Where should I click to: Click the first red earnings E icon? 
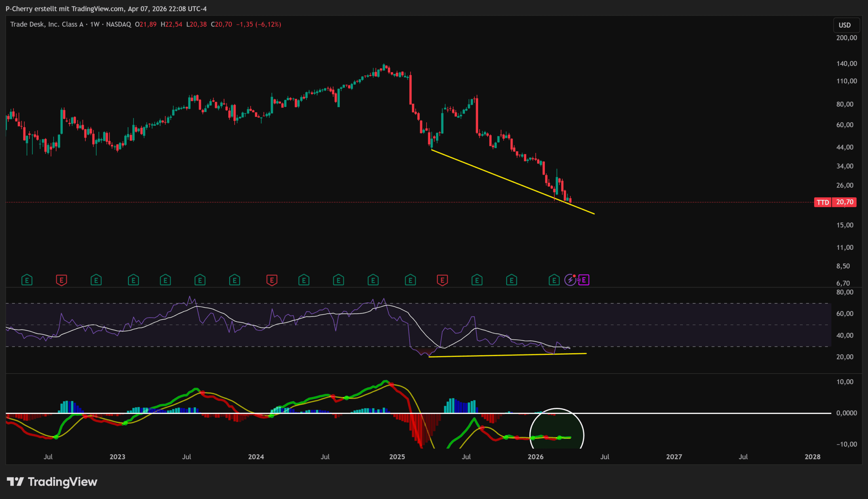(x=61, y=280)
